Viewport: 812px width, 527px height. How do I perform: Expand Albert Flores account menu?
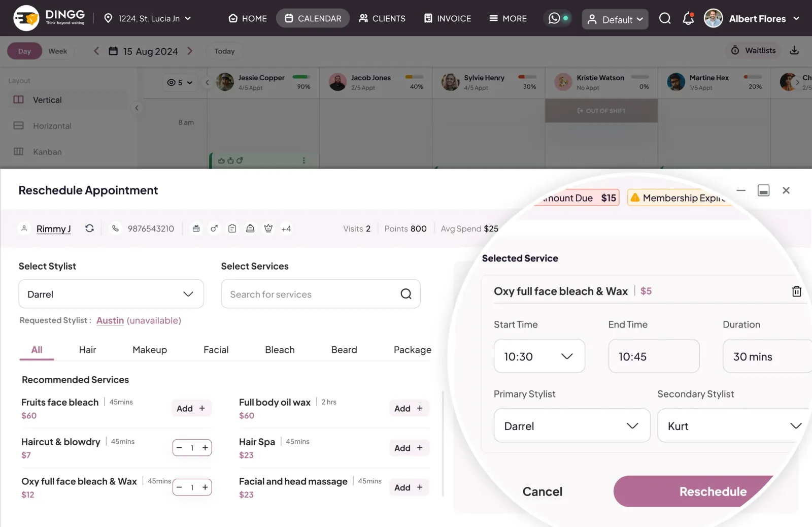(796, 18)
